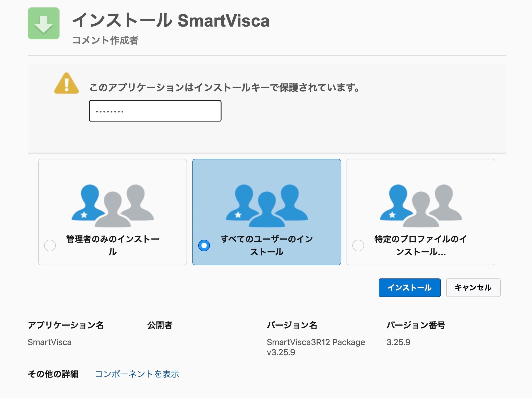Click the SmartVisca3R12 Package v3.25.9 value
Image resolution: width=532 pixels, height=398 pixels.
click(x=316, y=347)
